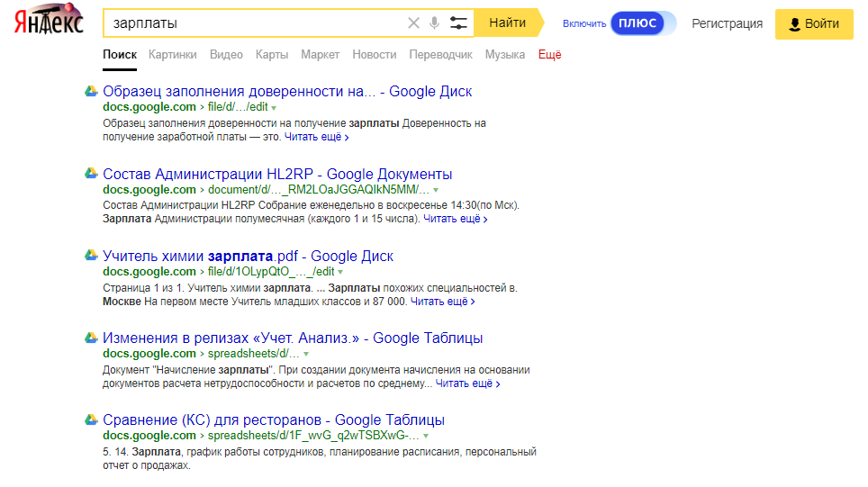
Task: Toggle the ПЛЮС switch
Action: (643, 23)
